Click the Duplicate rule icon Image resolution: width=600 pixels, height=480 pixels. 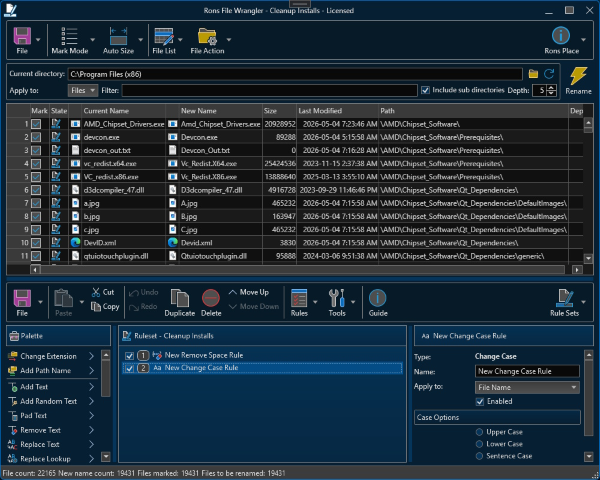(x=179, y=298)
